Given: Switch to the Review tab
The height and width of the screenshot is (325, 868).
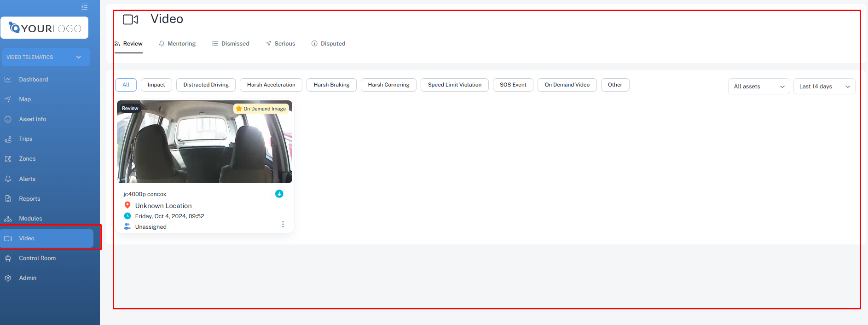Looking at the screenshot, I should pos(128,44).
